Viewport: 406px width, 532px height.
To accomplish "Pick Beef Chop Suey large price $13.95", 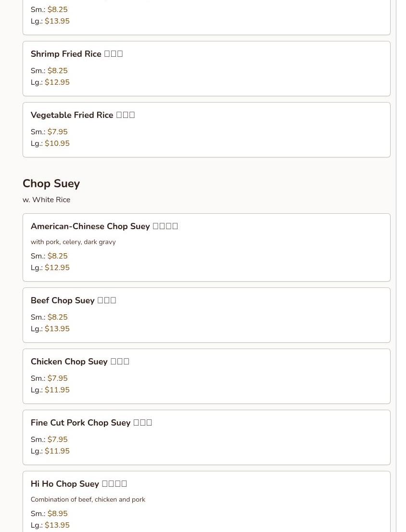I will [57, 329].
